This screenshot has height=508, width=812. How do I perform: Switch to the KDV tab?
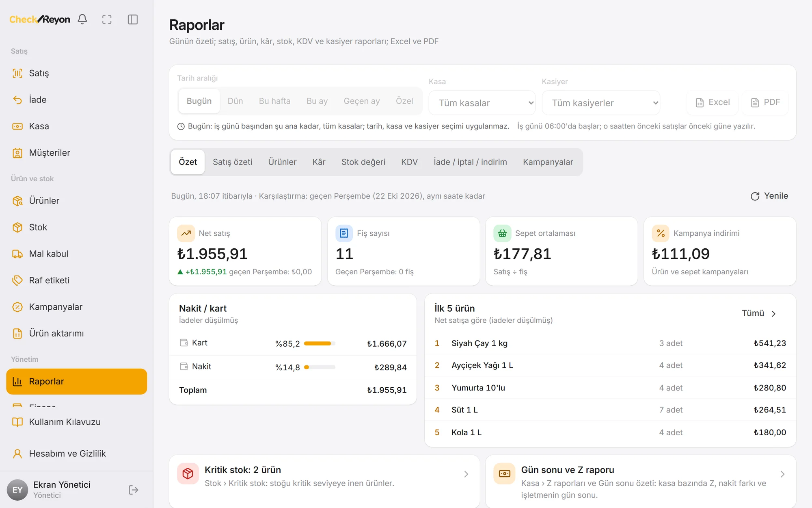pyautogui.click(x=409, y=162)
